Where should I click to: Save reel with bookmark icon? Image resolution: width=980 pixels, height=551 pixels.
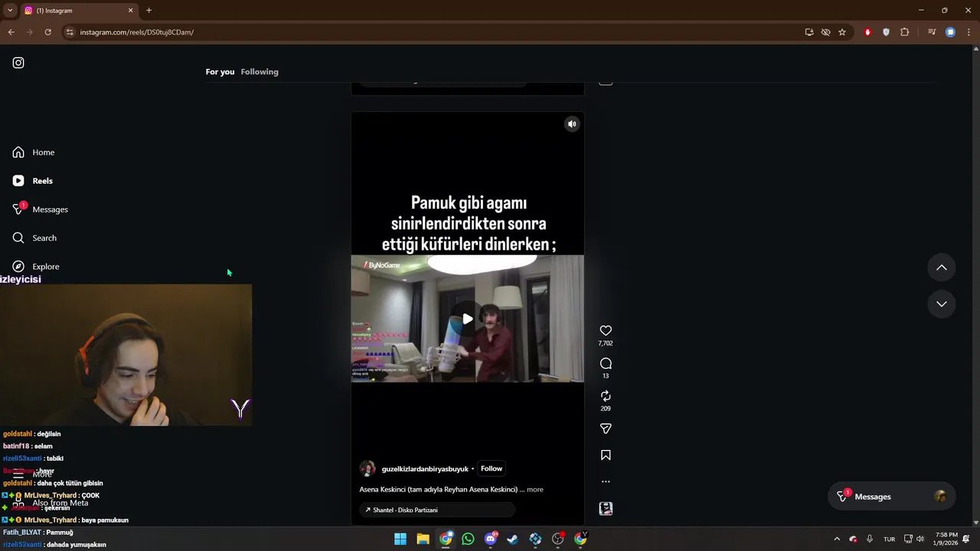coord(606,455)
